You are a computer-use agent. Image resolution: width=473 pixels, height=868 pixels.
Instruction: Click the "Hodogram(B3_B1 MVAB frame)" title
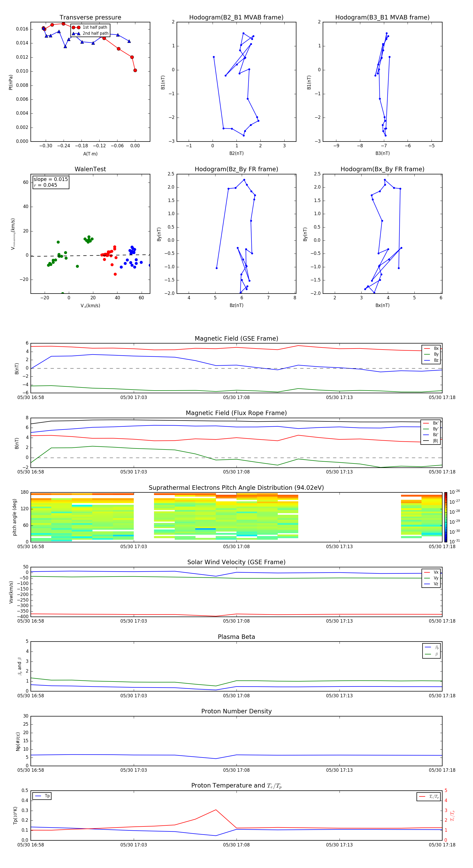[x=382, y=18]
